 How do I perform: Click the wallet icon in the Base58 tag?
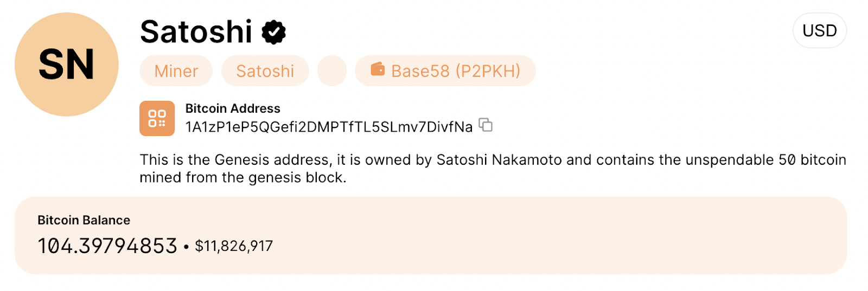tap(378, 70)
